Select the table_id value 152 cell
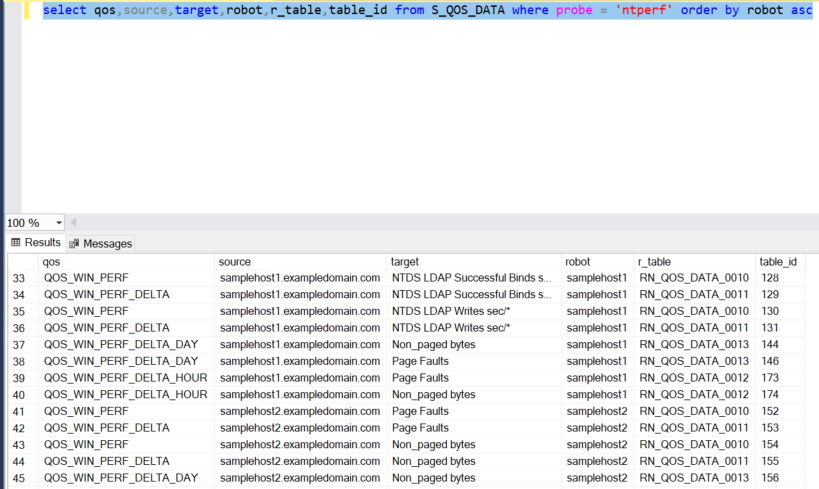This screenshot has width=819, height=489. click(770, 411)
